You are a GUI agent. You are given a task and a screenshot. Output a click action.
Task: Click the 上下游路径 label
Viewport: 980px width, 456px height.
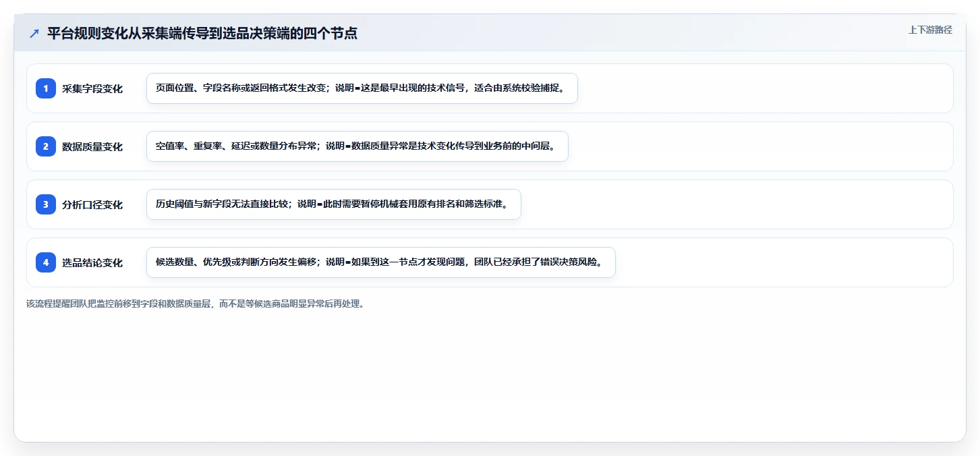pos(930,30)
